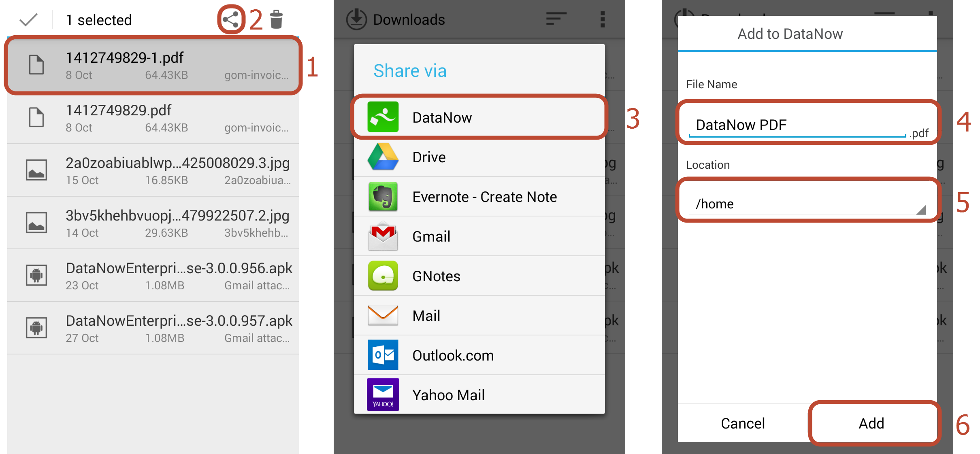Choose Mail share option

pos(479,316)
